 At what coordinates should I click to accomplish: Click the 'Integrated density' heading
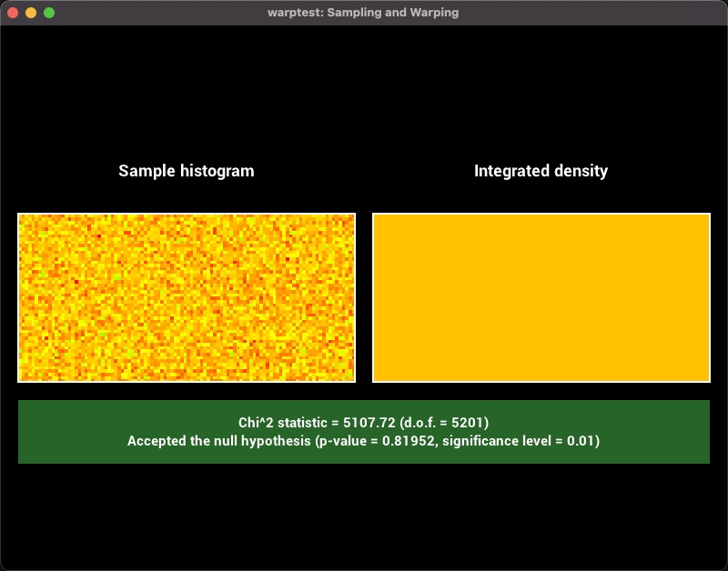point(541,171)
